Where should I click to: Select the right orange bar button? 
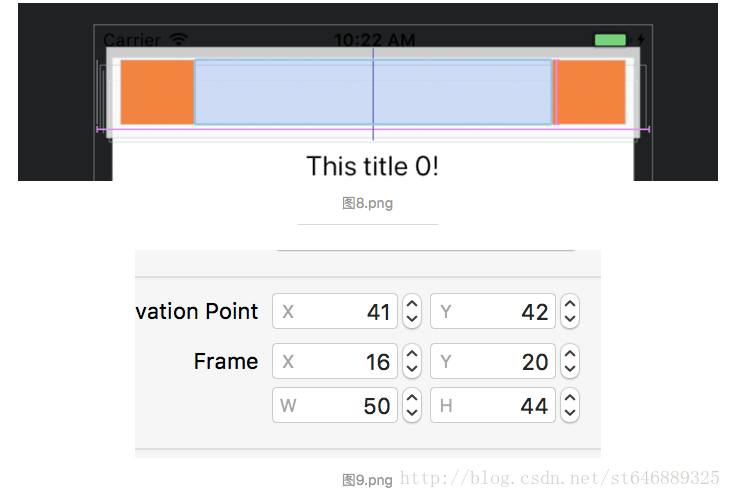591,92
